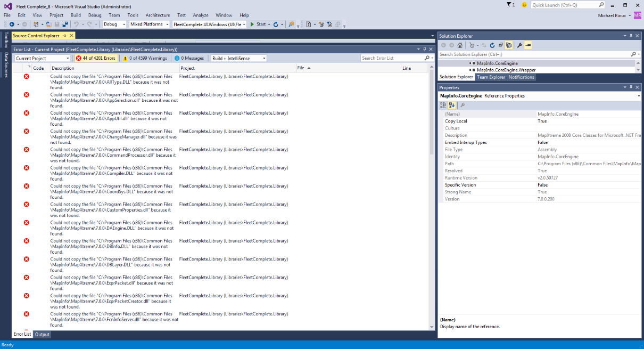644x349 pixels.
Task: Switch to the Team Explorer tab
Action: (491, 77)
